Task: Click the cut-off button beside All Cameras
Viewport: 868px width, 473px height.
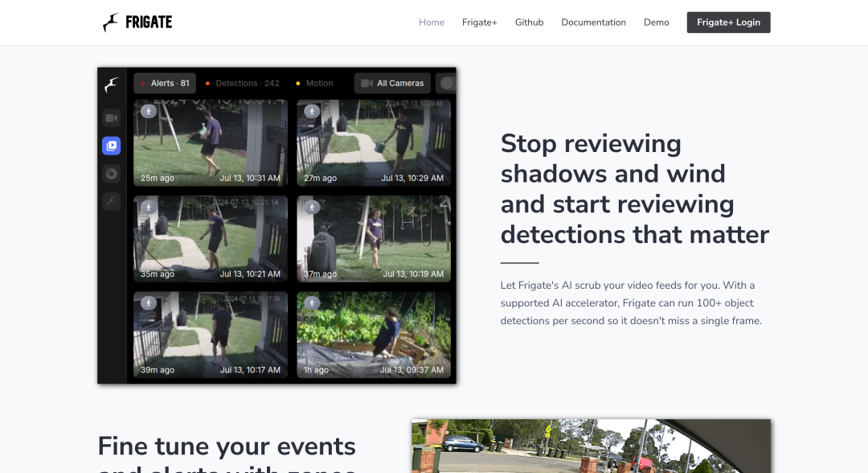Action: coord(446,83)
